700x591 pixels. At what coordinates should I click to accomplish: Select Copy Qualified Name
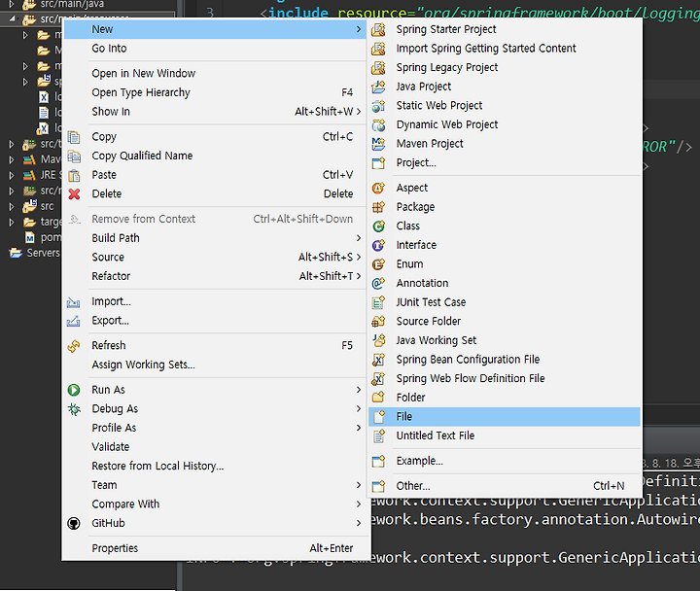pos(142,156)
